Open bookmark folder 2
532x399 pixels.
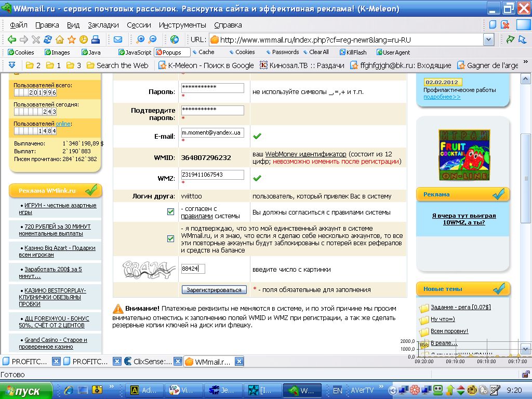(33, 65)
